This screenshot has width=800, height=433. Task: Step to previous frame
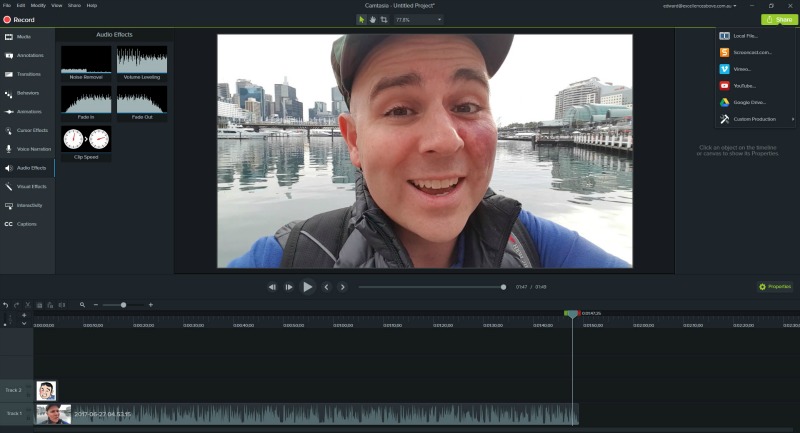tap(272, 287)
